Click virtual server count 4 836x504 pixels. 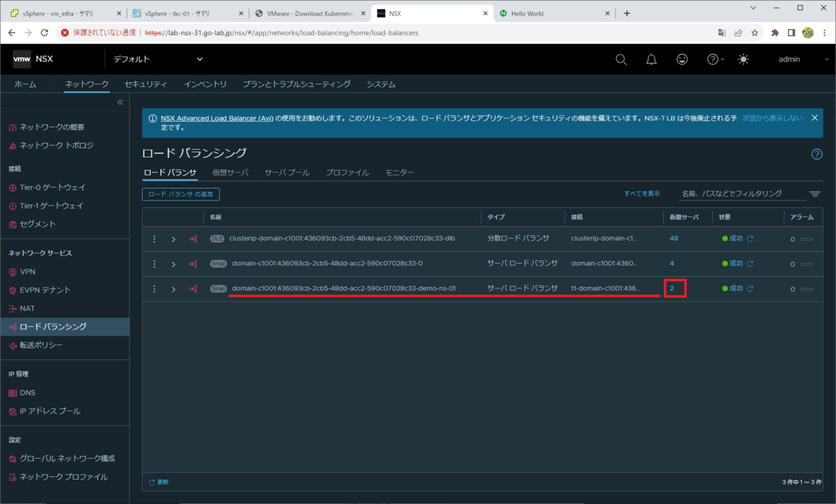672,263
